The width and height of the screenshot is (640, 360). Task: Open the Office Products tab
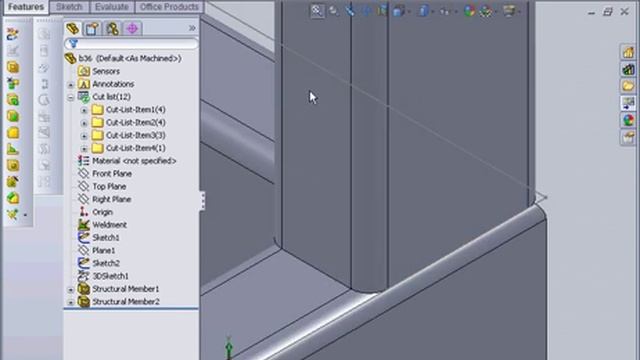point(169,7)
